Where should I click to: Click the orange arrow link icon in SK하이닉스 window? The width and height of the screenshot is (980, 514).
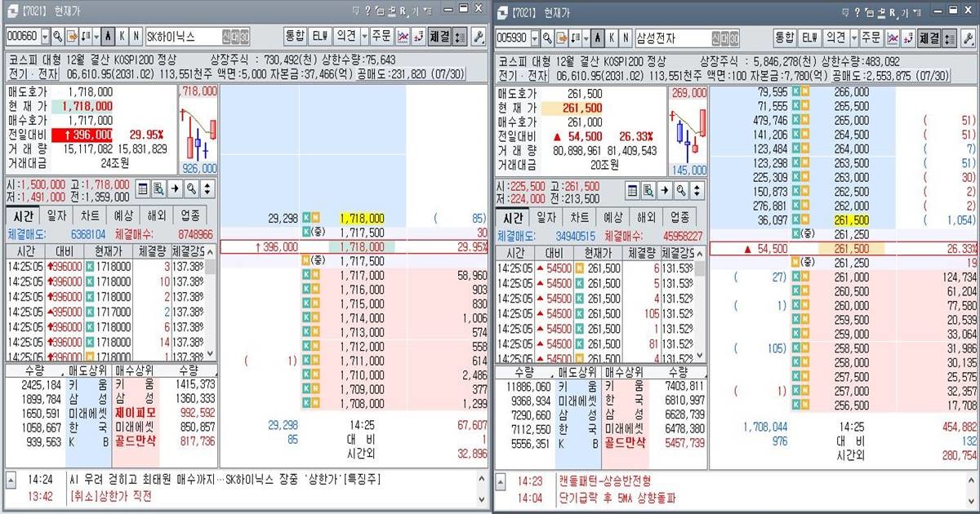point(71,37)
